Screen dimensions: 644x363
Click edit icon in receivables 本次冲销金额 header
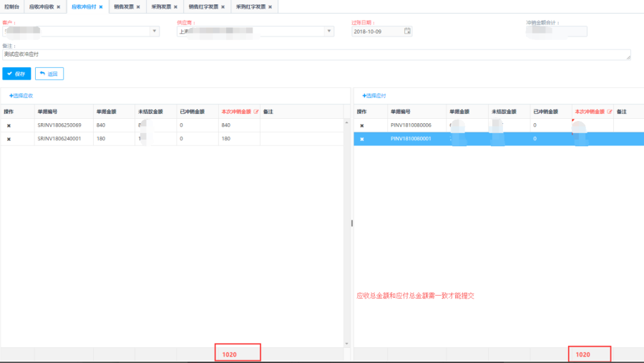(256, 112)
